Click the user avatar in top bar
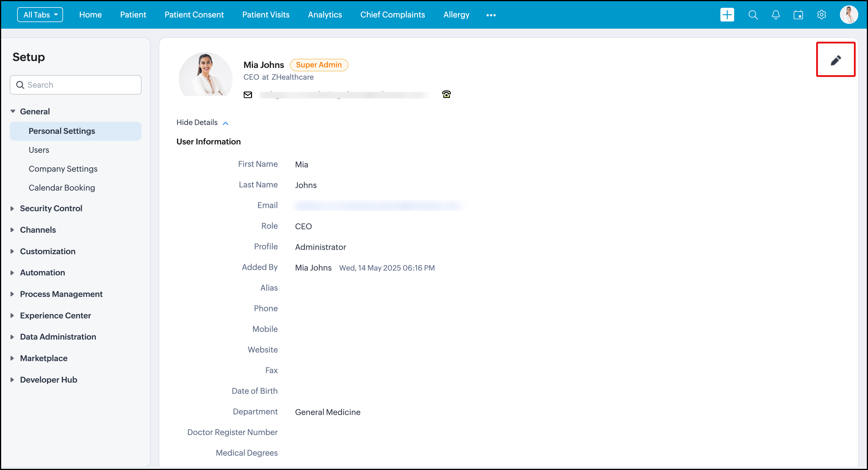The height and width of the screenshot is (470, 868). tap(848, 15)
